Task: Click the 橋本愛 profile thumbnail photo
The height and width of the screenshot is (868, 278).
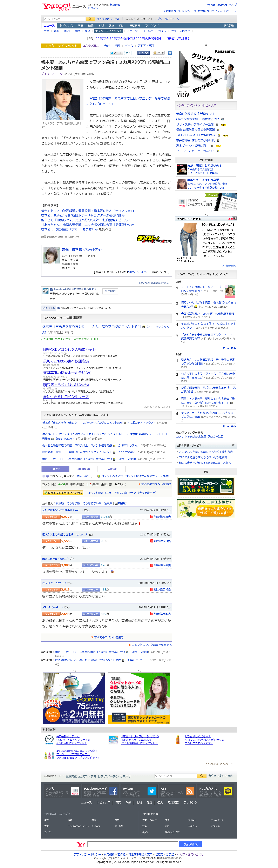Action: coord(52,255)
